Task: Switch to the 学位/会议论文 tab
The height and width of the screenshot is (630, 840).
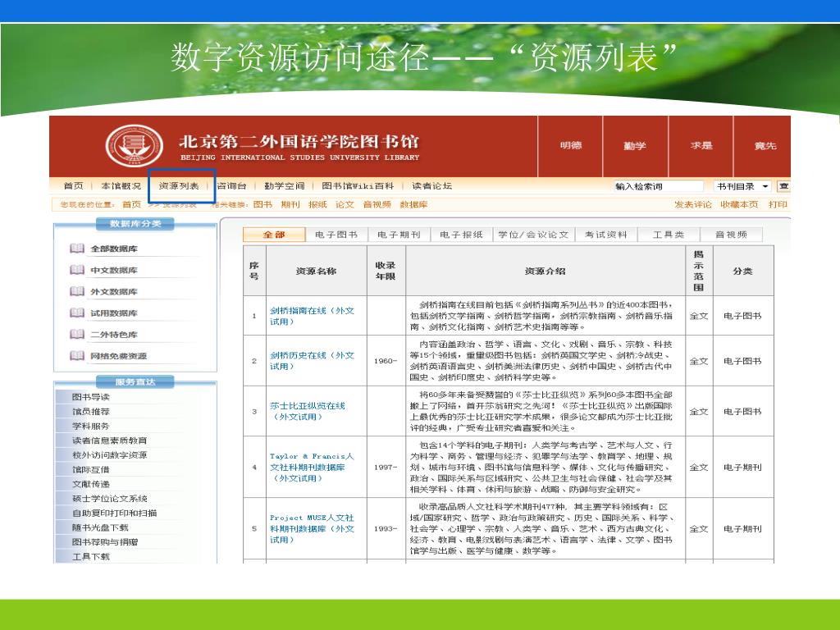Action: tap(533, 235)
